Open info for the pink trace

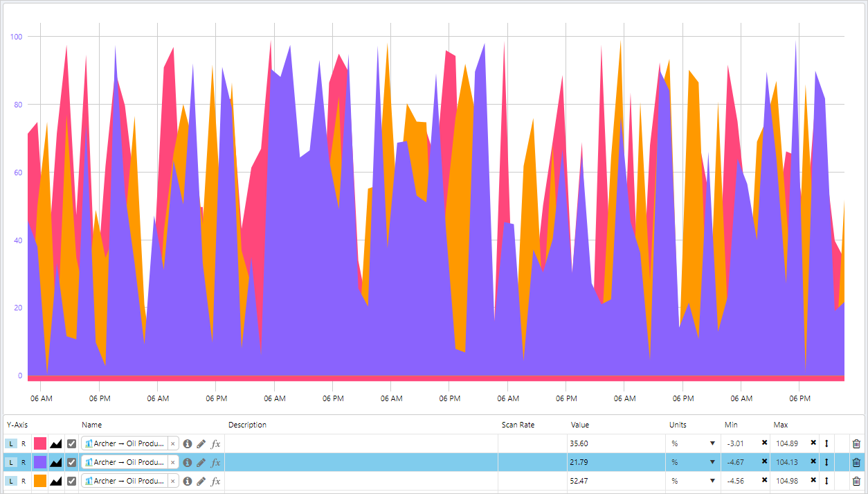pos(188,443)
